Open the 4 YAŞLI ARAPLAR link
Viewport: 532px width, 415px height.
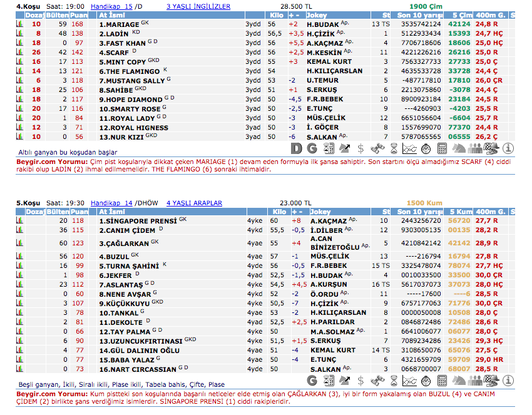click(x=194, y=203)
